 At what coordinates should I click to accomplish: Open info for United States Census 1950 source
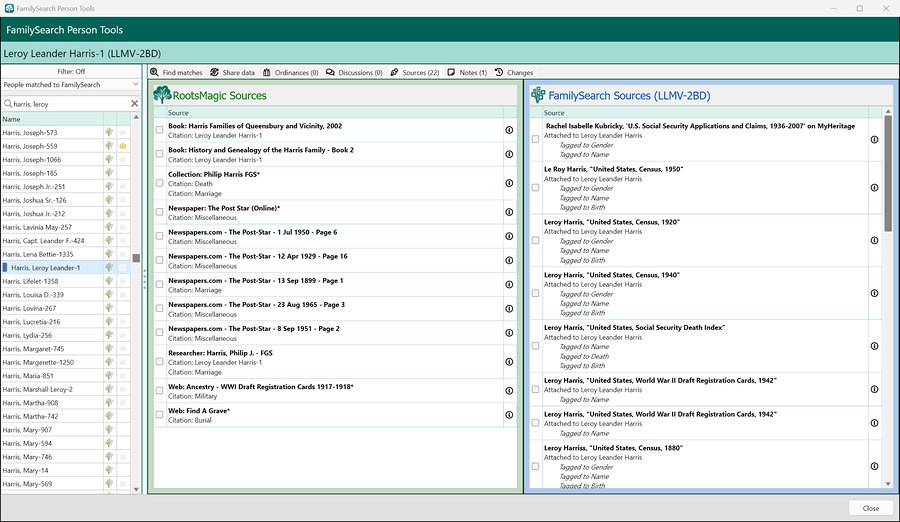coord(874,188)
